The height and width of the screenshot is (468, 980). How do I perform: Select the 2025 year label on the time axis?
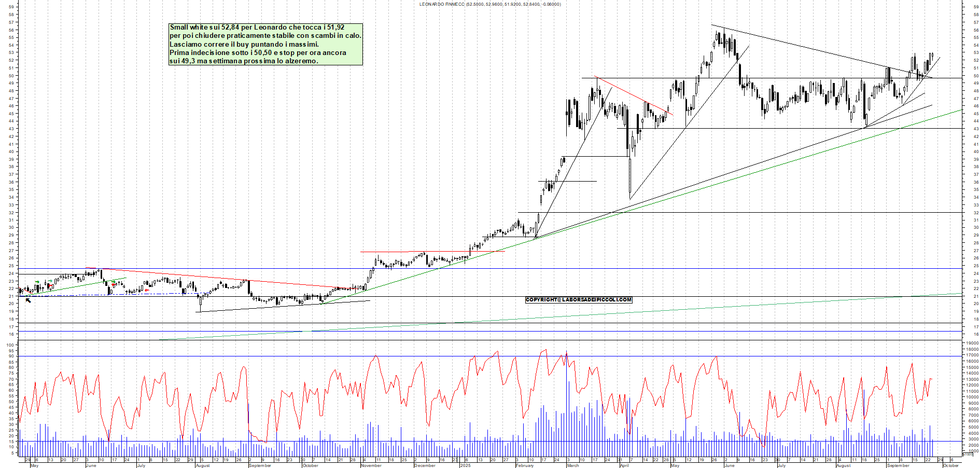(465, 465)
